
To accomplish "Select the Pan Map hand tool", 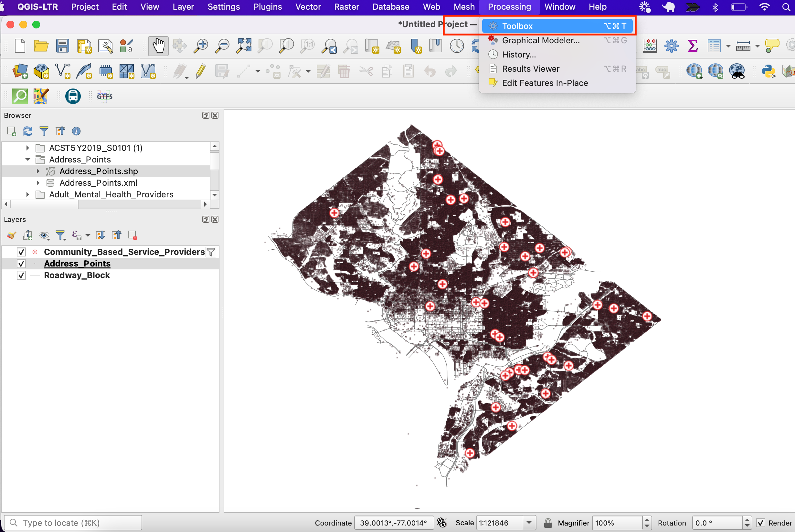I will 158,46.
